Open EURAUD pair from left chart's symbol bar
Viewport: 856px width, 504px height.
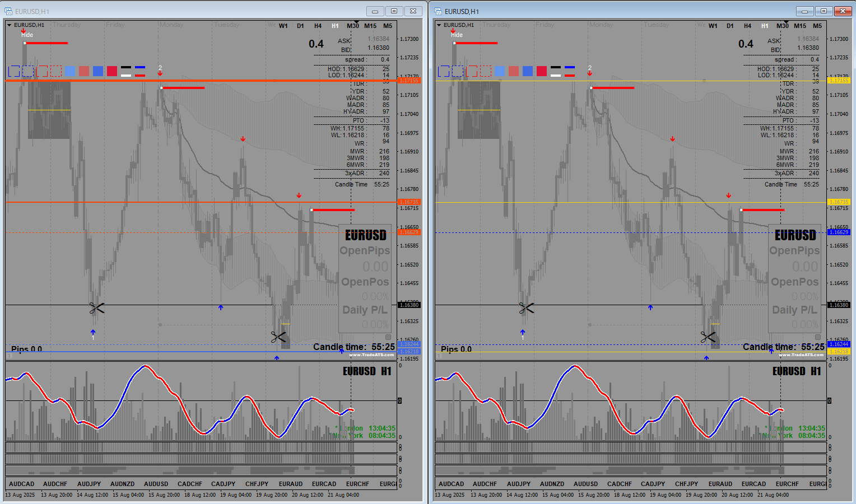pyautogui.click(x=291, y=484)
